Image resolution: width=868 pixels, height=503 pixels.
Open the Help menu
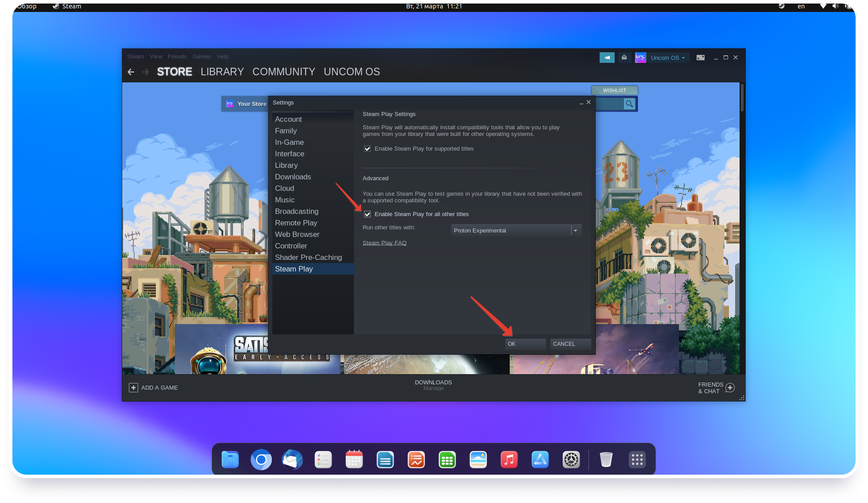click(x=223, y=56)
